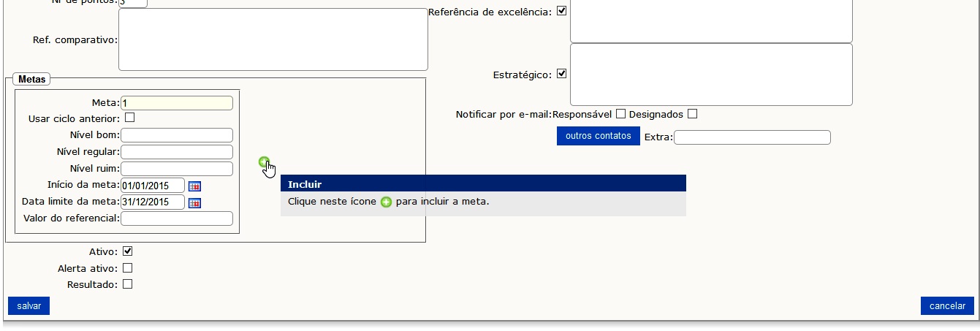This screenshot has width=980, height=331.
Task: Click the salvar button
Action: click(29, 306)
